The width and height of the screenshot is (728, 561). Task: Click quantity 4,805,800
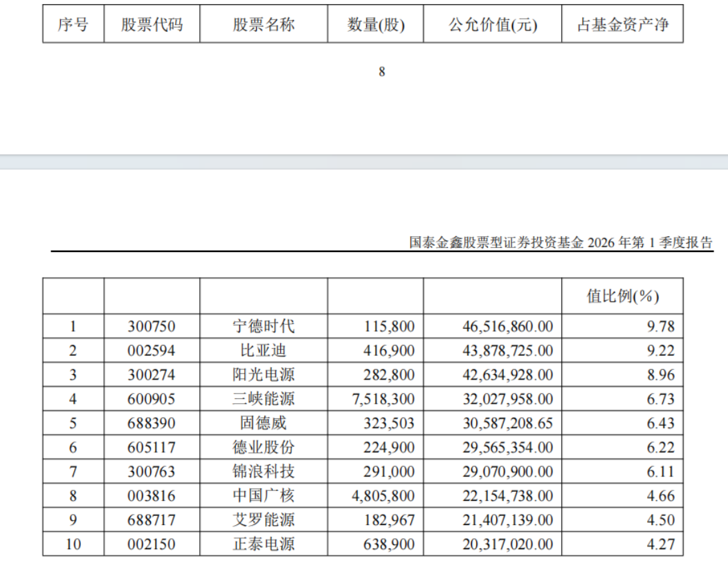tap(383, 495)
